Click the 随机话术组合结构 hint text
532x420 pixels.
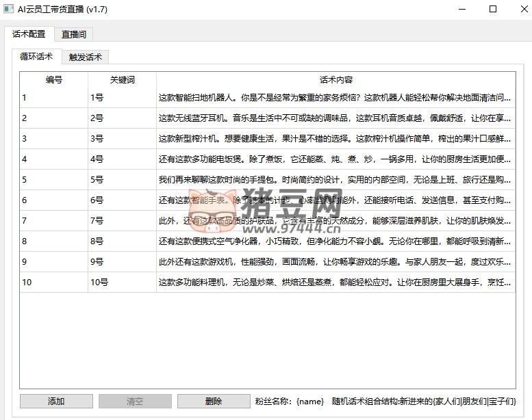point(424,402)
